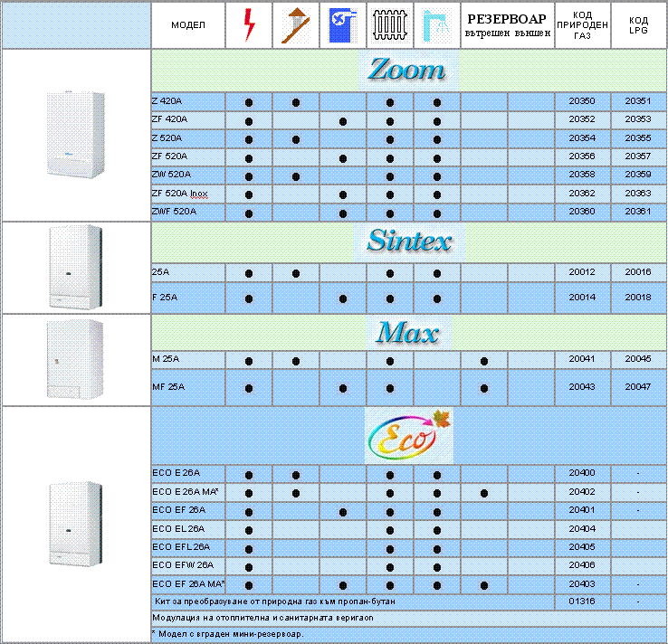668x644 pixels.
Task: Click natural gas code 20402
Action: pyautogui.click(x=582, y=492)
